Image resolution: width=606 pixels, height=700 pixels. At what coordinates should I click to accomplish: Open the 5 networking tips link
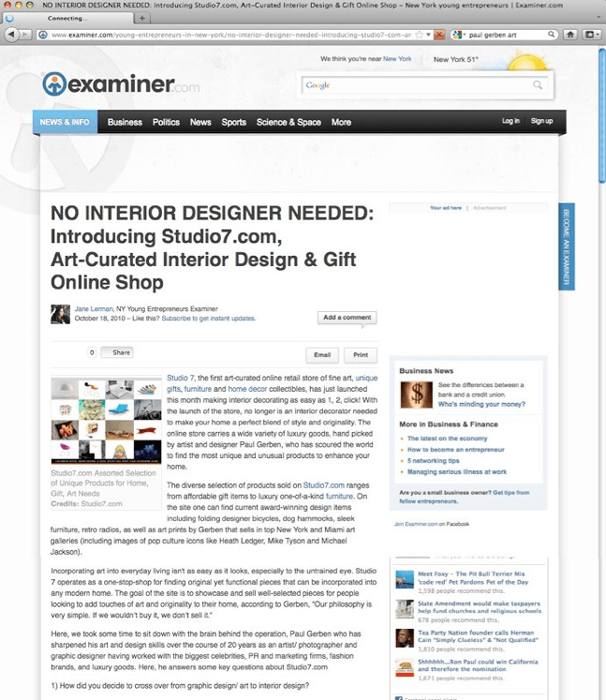[x=433, y=461]
